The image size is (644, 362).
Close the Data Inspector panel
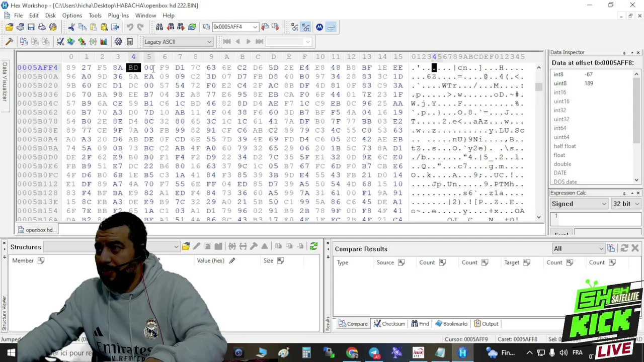coord(638,52)
